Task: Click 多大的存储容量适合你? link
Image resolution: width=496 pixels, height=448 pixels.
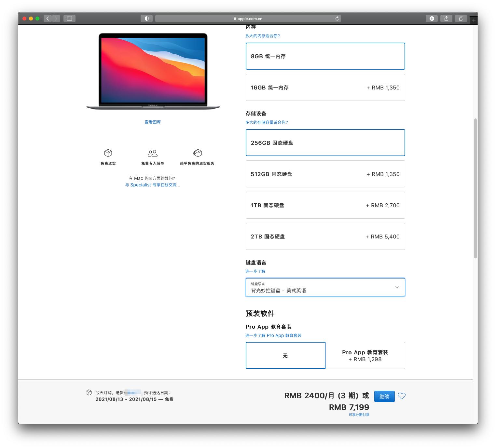Action: [x=267, y=122]
